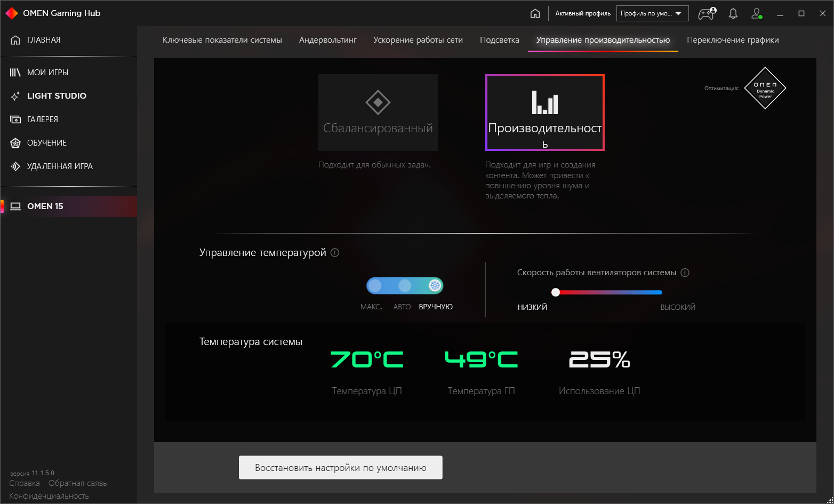This screenshot has height=504, width=834.
Task: Open the Обратная связь link
Action: coord(78,483)
